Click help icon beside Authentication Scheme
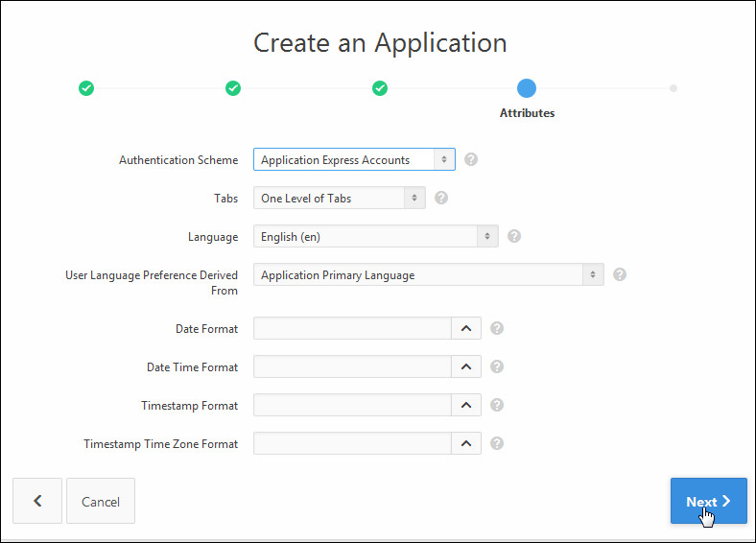The width and height of the screenshot is (756, 543). [x=471, y=160]
